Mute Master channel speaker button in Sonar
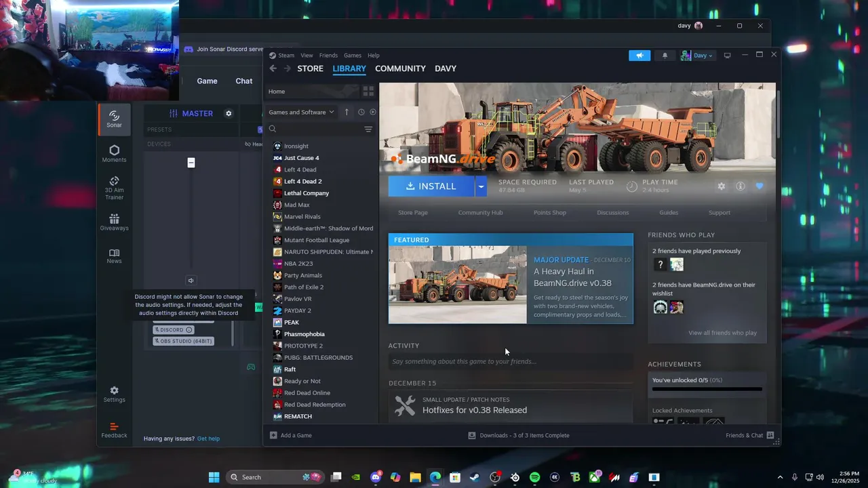This screenshot has width=868, height=488. tap(191, 281)
